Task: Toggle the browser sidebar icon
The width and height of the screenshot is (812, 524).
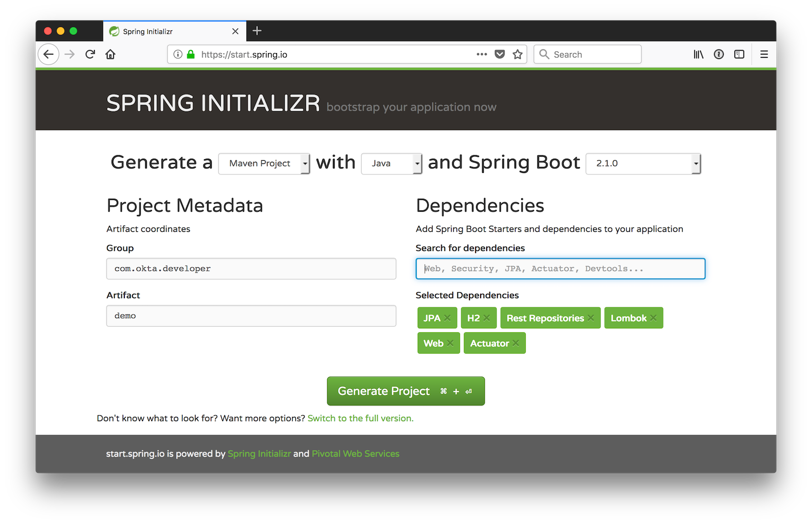Action: (739, 54)
